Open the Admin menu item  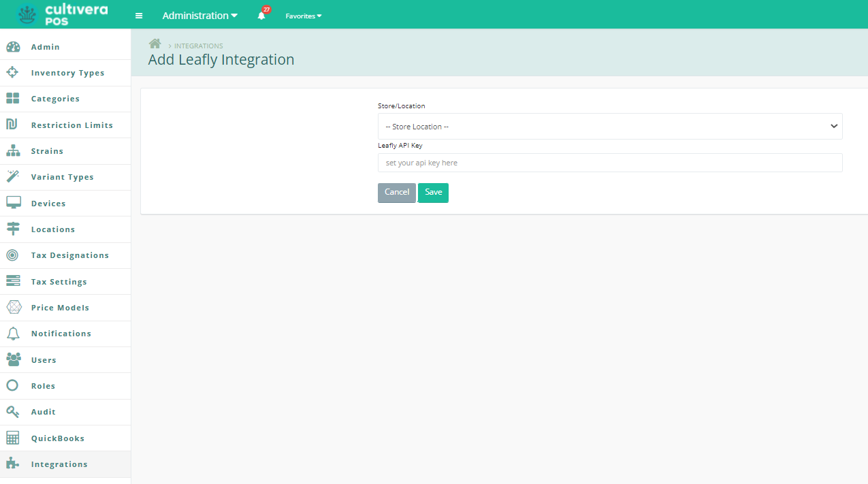(x=65, y=47)
